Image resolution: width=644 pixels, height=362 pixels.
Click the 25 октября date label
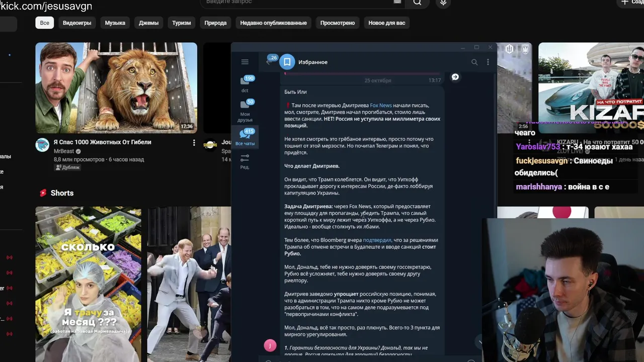pos(378,80)
